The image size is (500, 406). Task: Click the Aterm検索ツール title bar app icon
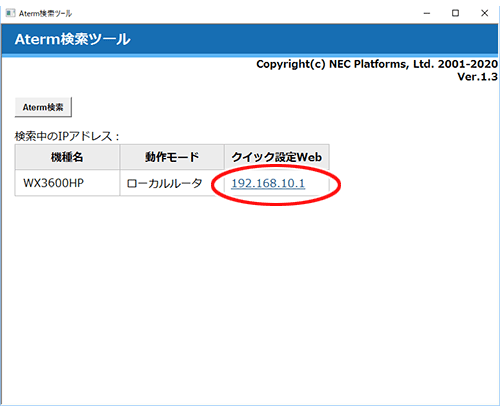click(x=10, y=13)
